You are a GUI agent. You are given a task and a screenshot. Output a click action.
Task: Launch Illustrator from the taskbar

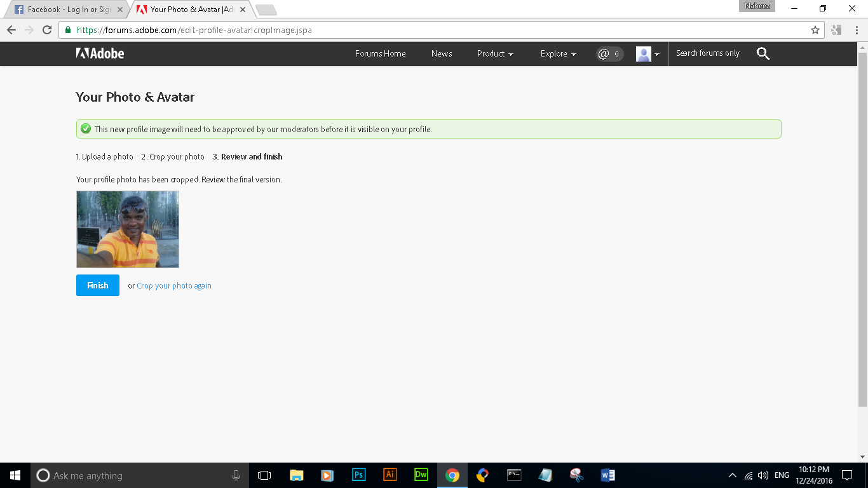tap(390, 475)
